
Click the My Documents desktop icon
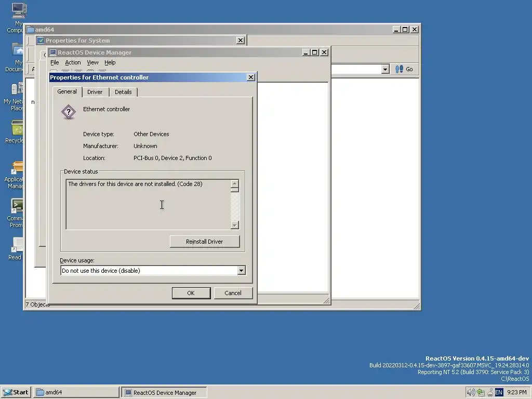(15, 57)
